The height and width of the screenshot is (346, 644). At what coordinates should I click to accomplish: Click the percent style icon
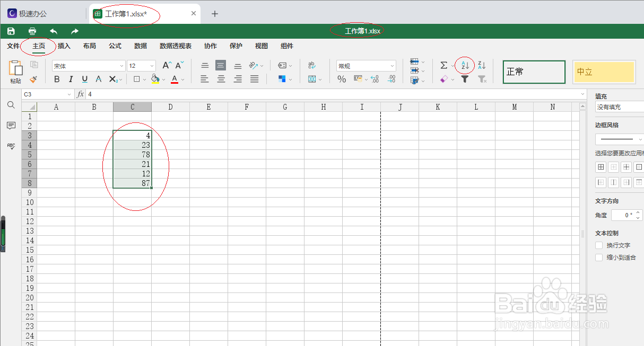click(x=342, y=79)
